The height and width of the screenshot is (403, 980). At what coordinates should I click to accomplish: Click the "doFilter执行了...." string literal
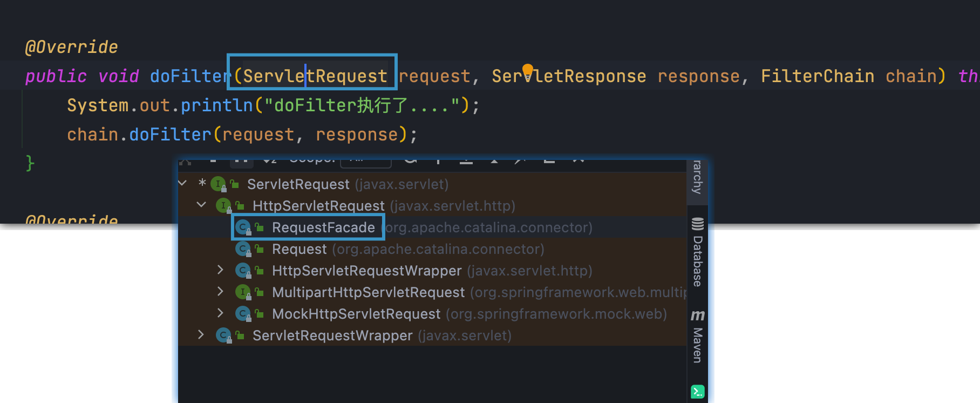coord(362,105)
